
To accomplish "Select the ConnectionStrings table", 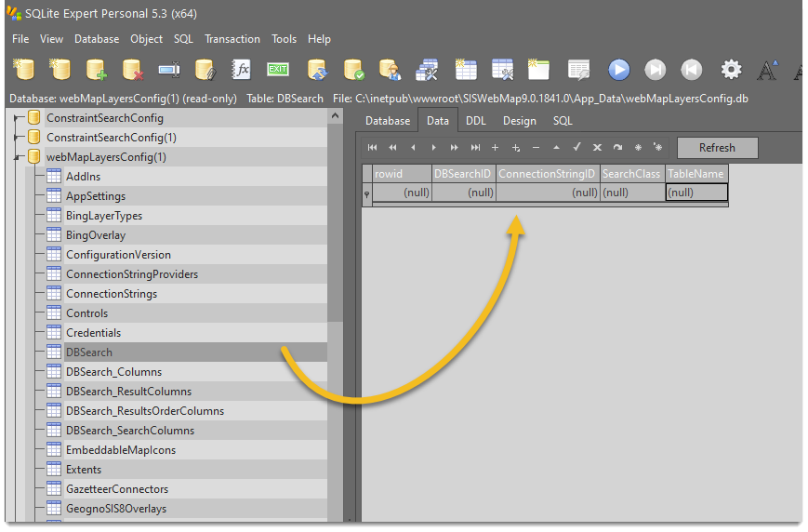I will [112, 294].
